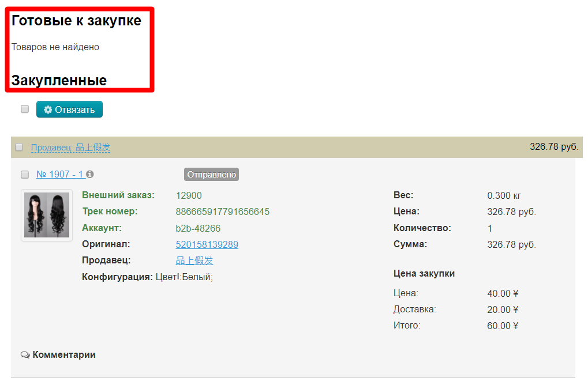Click the gear icon on Отвязать button
Viewport: 588px width, 389px height.
(48, 109)
